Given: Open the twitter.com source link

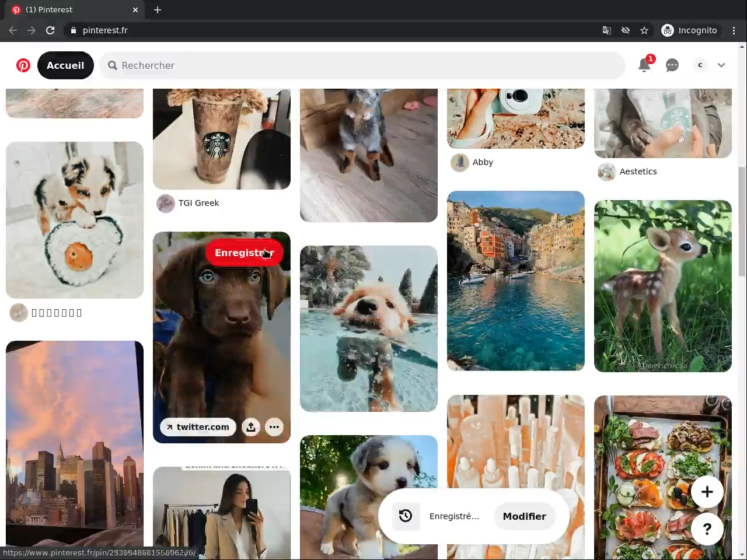Looking at the screenshot, I should [x=198, y=427].
